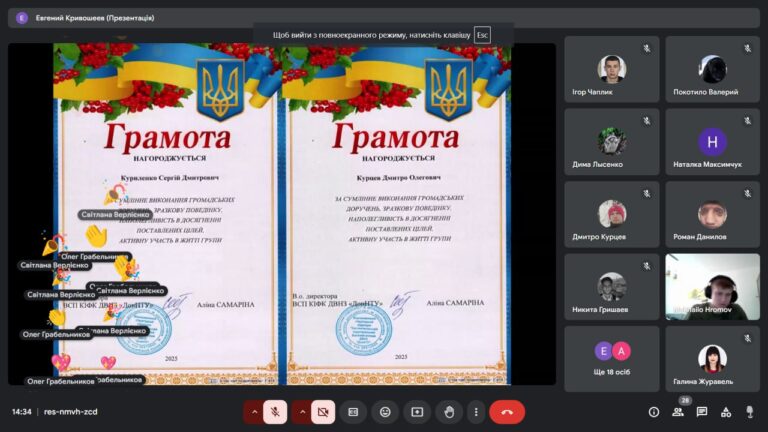Select Покотило Валерий participant tile
The height and width of the screenshot is (432, 768).
[712, 69]
